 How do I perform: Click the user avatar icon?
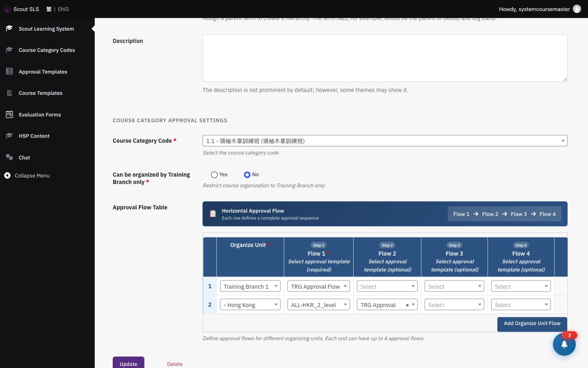(577, 9)
